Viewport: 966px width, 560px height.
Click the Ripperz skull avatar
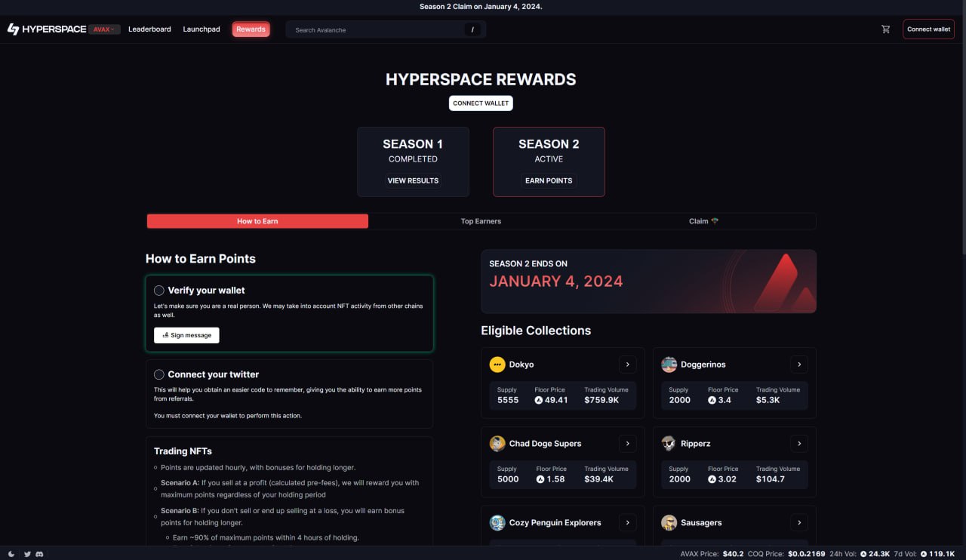tap(669, 444)
